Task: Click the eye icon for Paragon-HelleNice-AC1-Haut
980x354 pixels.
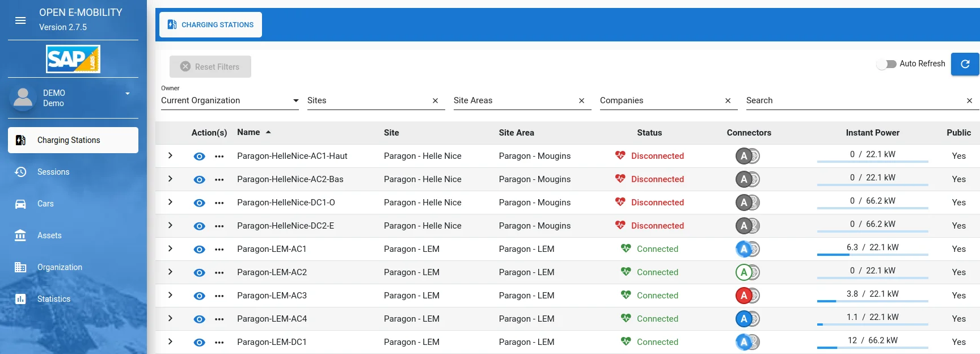Action: pos(199,157)
